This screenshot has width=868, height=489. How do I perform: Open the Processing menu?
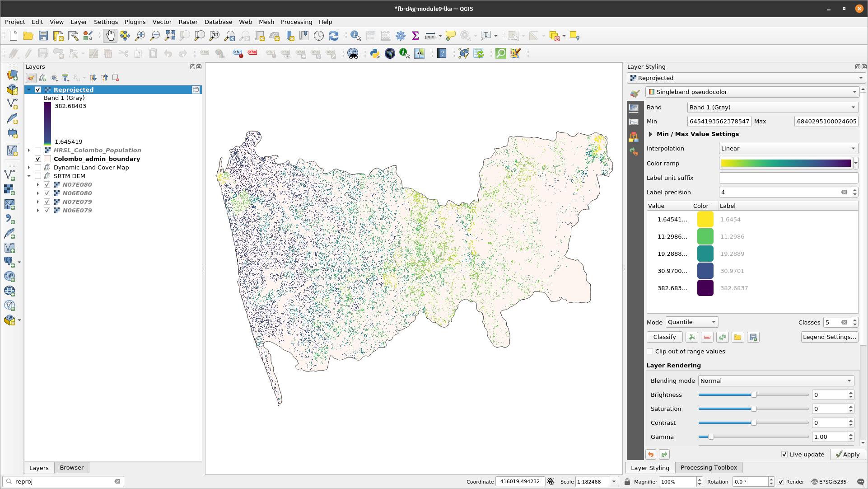coord(296,22)
